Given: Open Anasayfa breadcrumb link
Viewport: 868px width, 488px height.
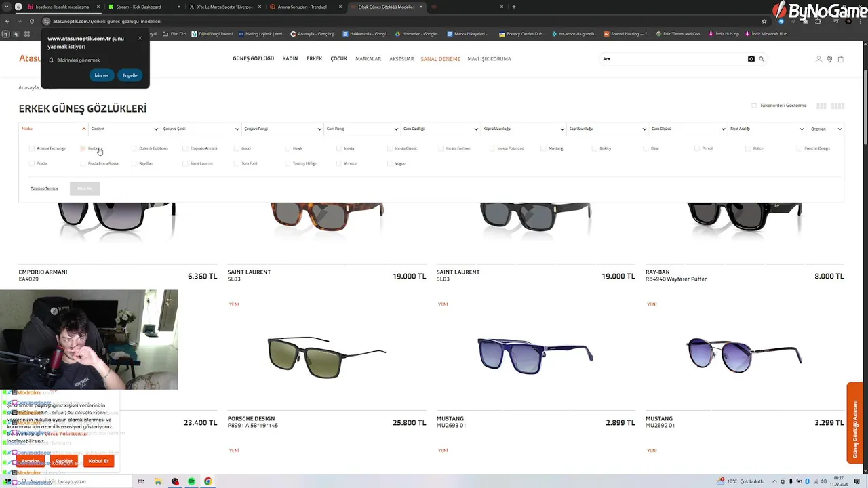Looking at the screenshot, I should (28, 88).
